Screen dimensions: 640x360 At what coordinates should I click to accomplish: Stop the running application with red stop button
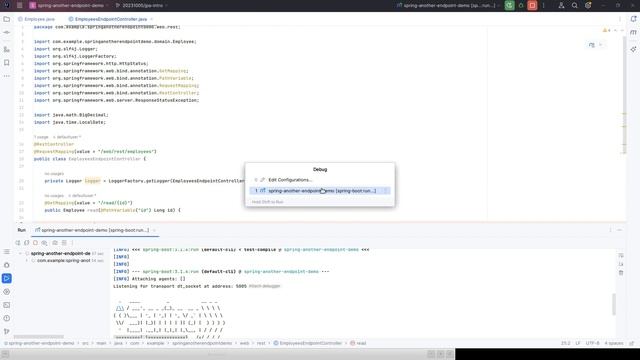[532, 6]
